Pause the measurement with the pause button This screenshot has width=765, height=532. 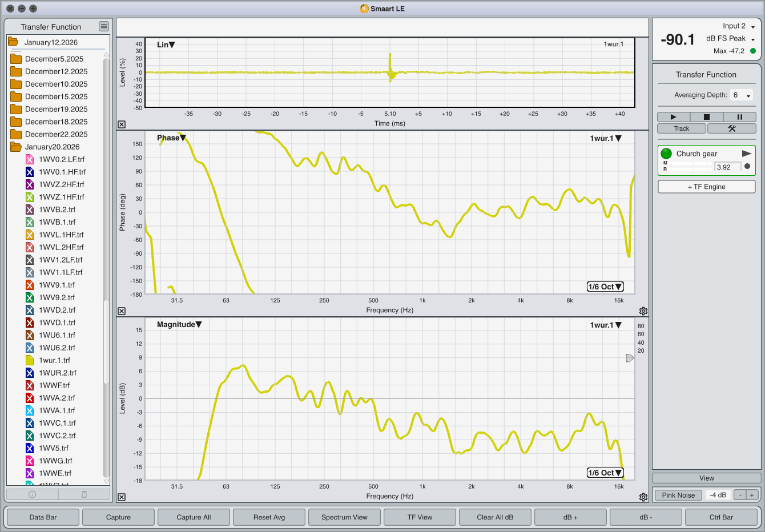(739, 117)
